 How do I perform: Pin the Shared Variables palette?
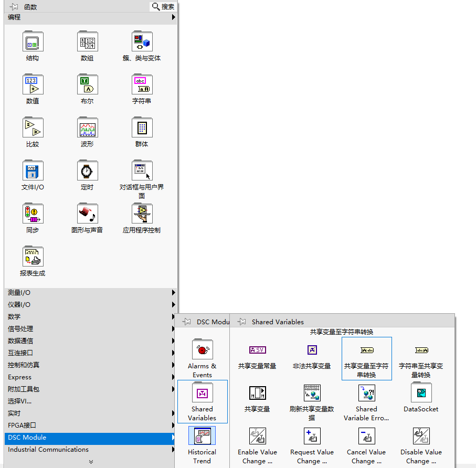click(241, 322)
